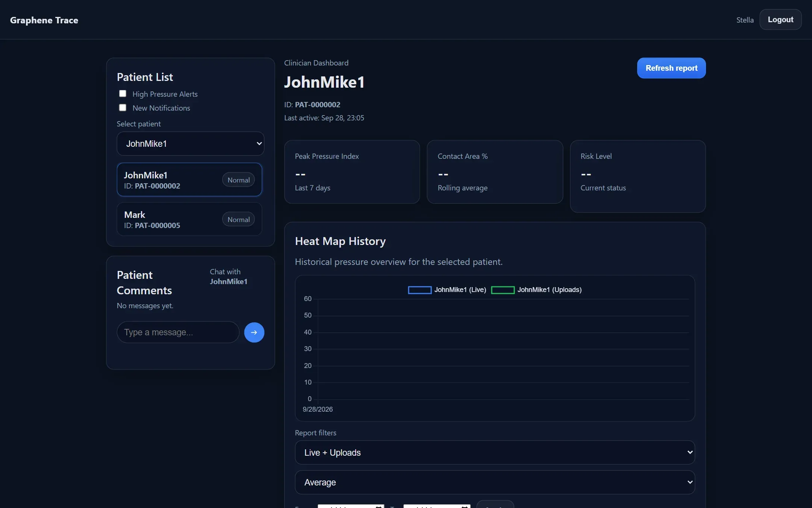Screen dimensions: 812x508
Task: Click New Notifications label text
Action: tap(161, 108)
